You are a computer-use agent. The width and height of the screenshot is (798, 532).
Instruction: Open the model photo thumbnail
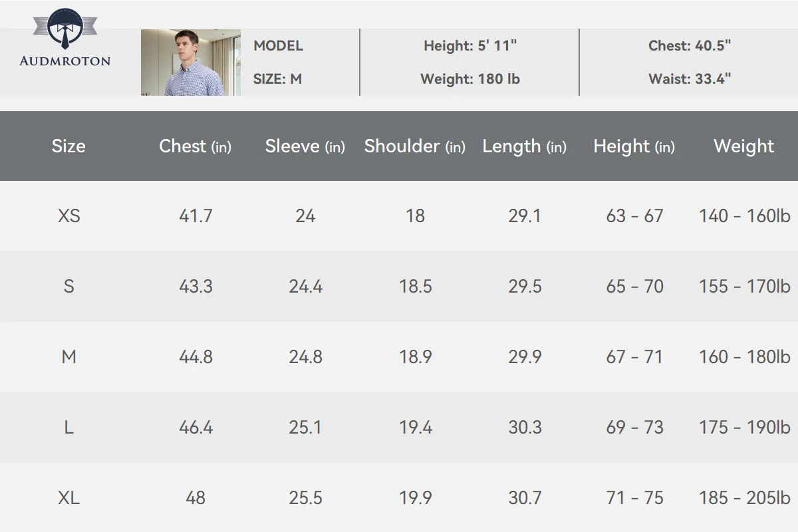(x=191, y=63)
